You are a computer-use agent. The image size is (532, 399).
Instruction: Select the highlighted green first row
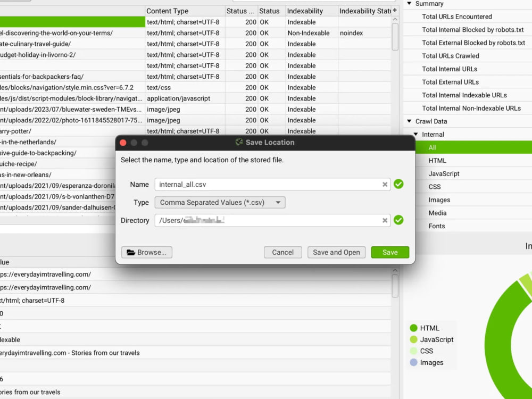tap(72, 22)
